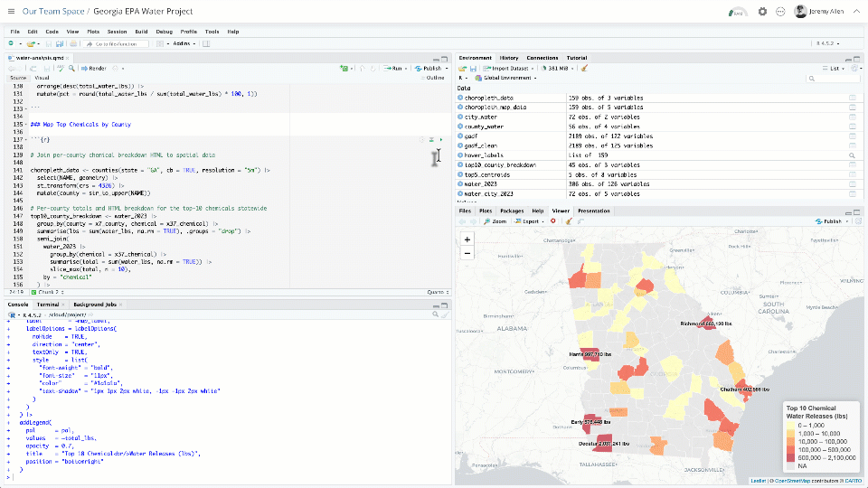Click the find/replace magnifier in editor toolbar

pos(70,68)
